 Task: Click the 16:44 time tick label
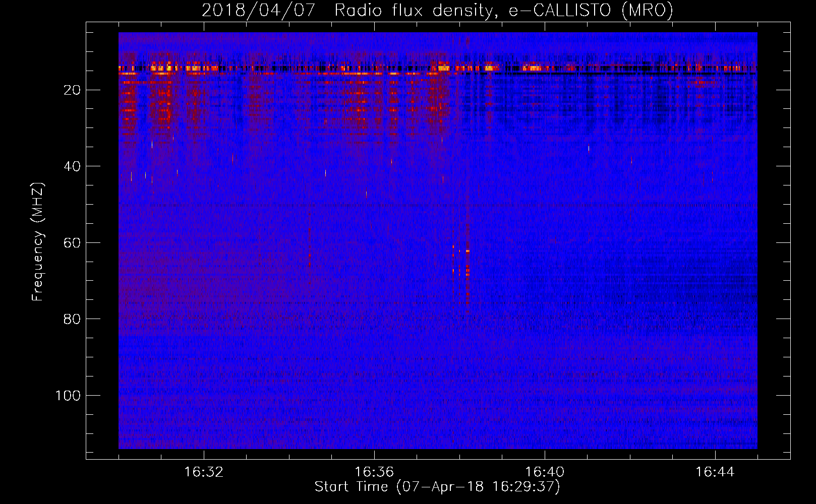coord(715,472)
